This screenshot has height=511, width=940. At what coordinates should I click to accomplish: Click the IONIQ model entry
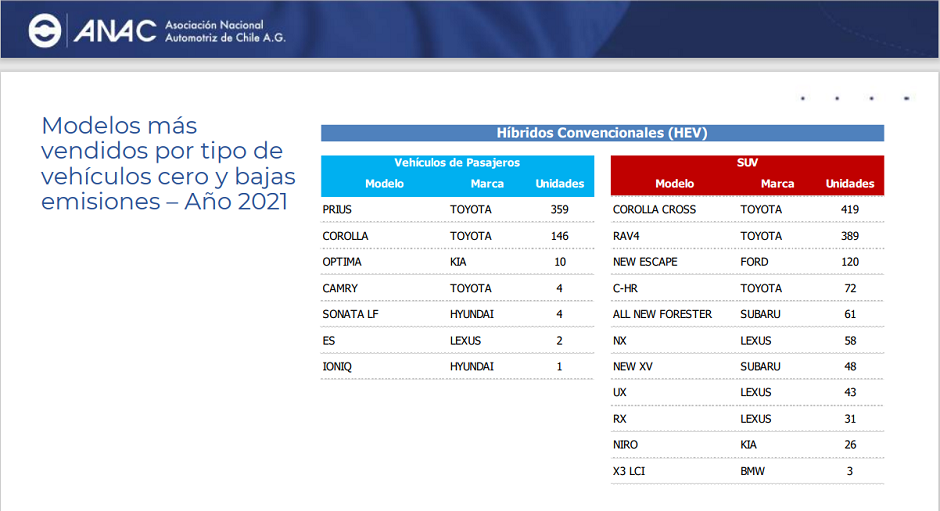[x=337, y=367]
